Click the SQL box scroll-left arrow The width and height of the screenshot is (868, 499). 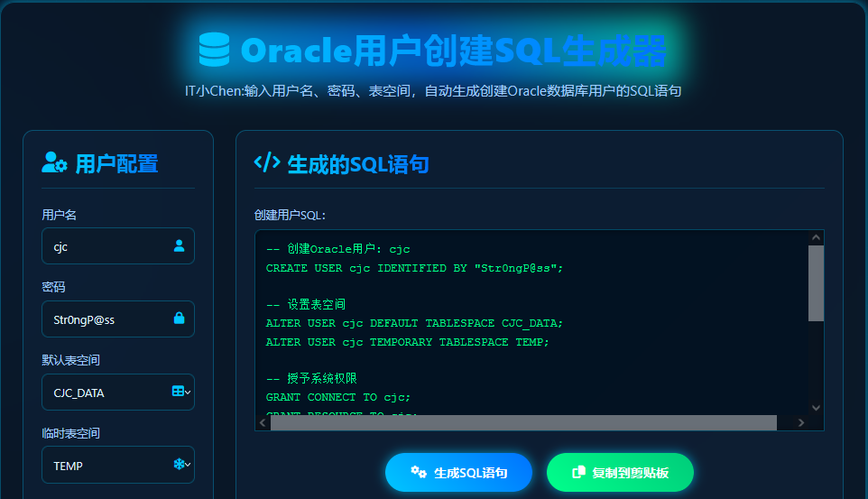point(263,422)
